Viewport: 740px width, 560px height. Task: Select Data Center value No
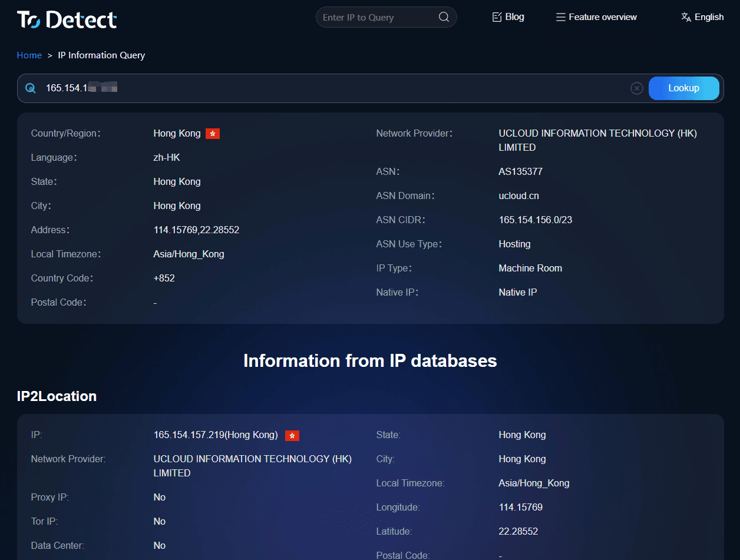pos(160,545)
